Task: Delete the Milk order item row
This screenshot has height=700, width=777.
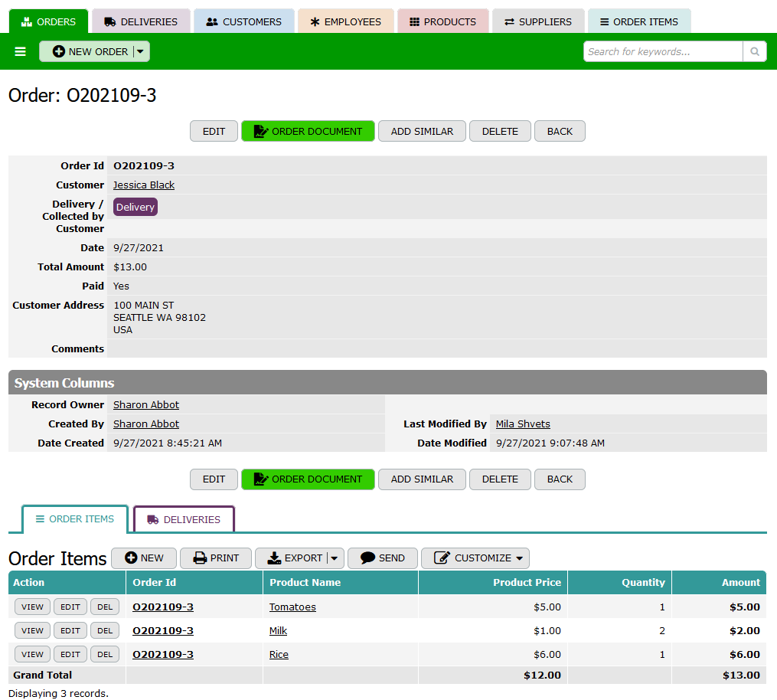Action: [105, 630]
